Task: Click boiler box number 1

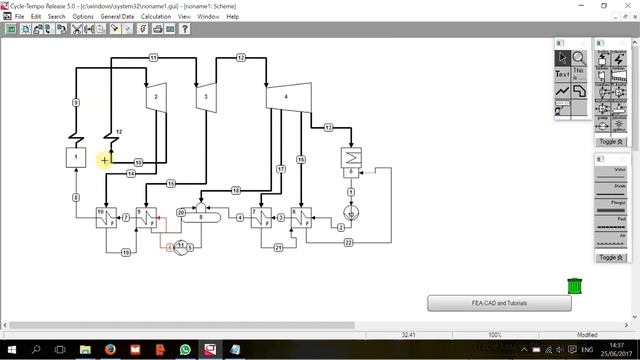Action: pyautogui.click(x=76, y=158)
